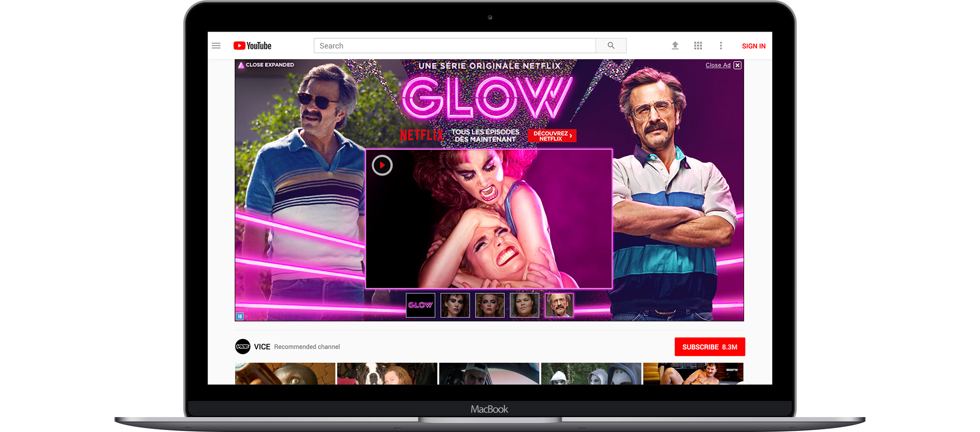The height and width of the screenshot is (432, 980).
Task: Select the mustached man character thumbnail
Action: point(559,305)
